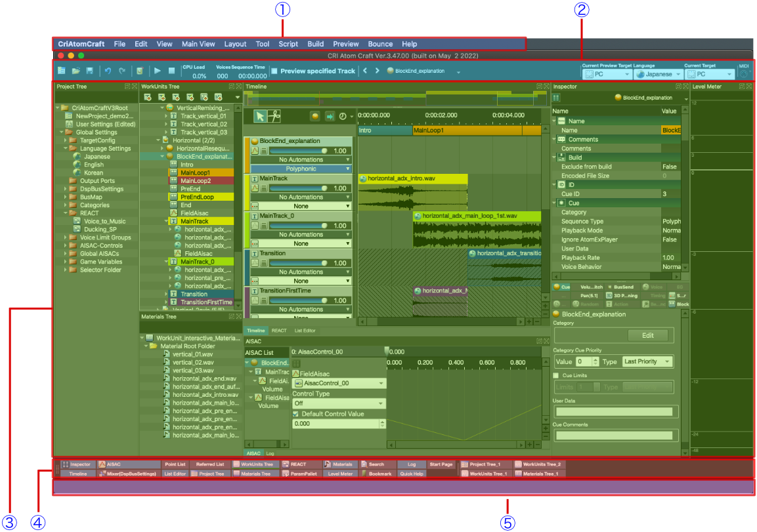Expand the TargetConfig tree node
757x532 pixels.
coord(66,140)
